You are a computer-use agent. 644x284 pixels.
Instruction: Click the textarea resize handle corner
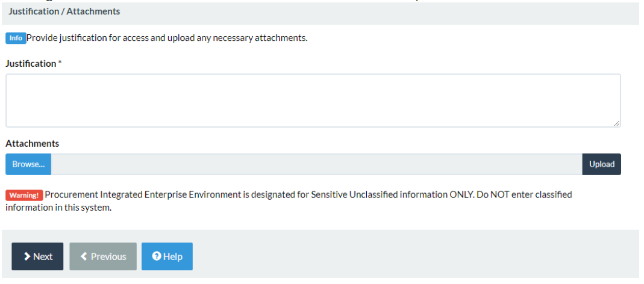(x=617, y=123)
